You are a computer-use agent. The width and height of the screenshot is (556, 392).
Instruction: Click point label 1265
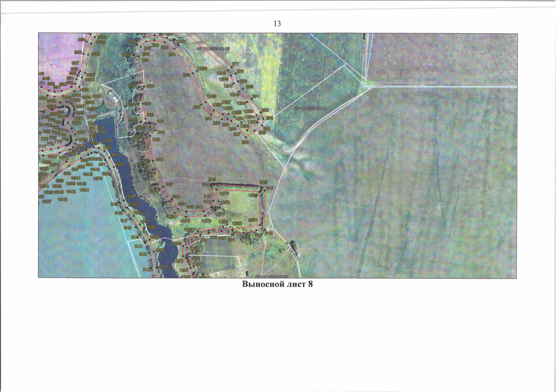point(132,41)
